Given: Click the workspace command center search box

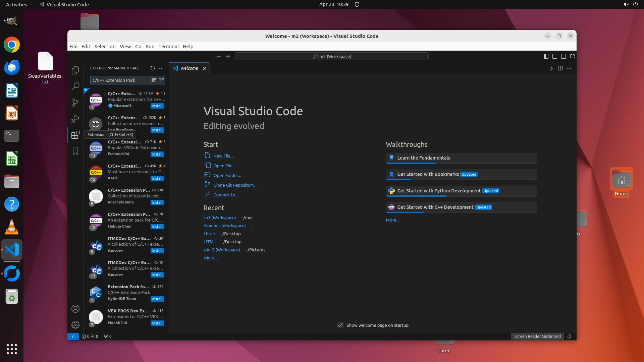Looking at the screenshot, I should tap(331, 56).
